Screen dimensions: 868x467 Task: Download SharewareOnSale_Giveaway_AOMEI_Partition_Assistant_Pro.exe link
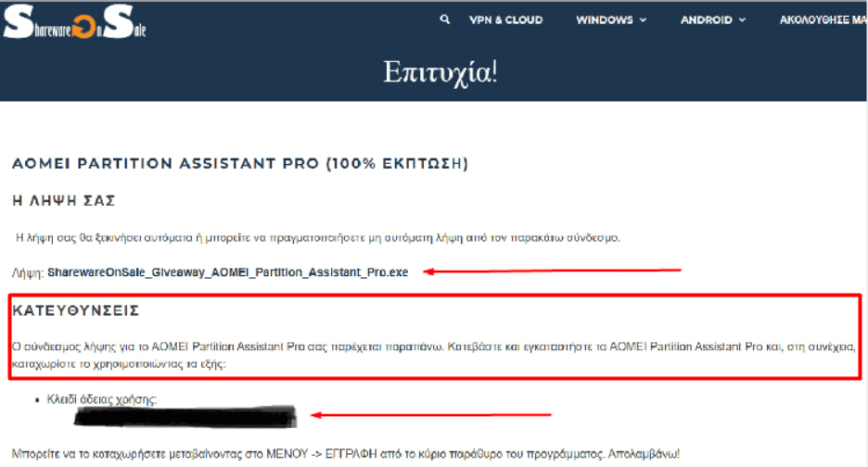tap(227, 272)
